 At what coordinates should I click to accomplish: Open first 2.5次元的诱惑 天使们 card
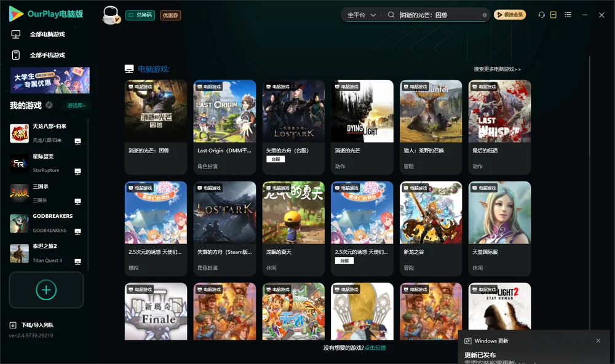click(x=156, y=228)
